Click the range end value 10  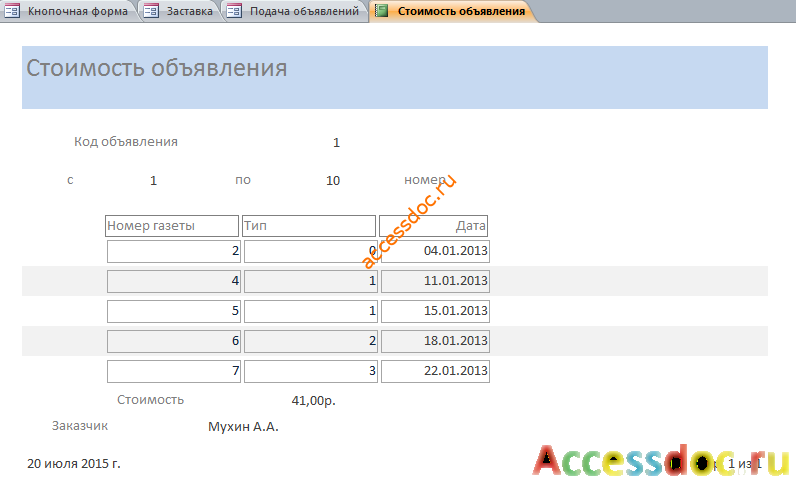pos(333,180)
